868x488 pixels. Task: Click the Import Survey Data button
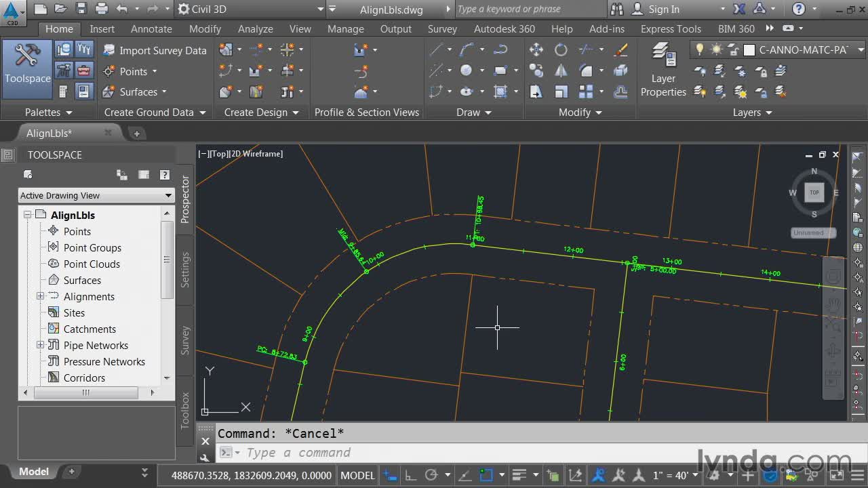155,50
